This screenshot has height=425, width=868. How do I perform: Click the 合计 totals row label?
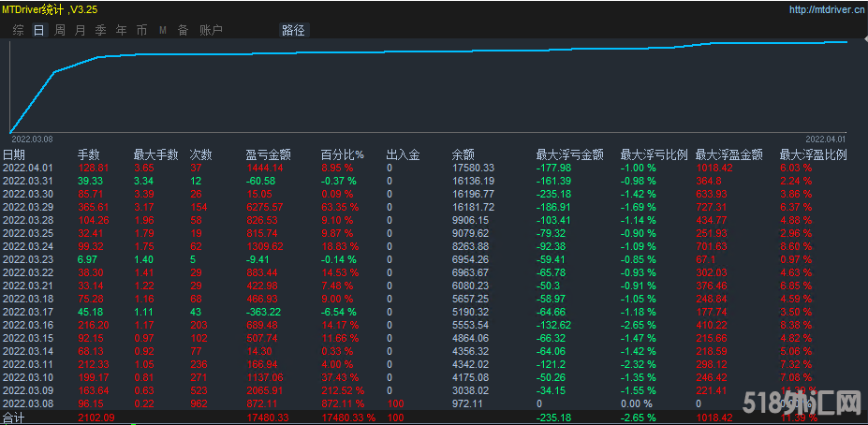click(x=14, y=416)
